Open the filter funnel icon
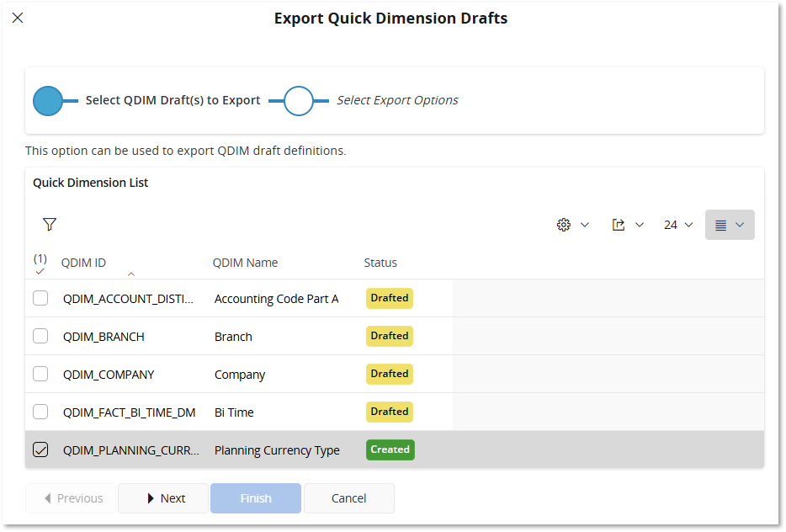This screenshot has height=532, width=786. point(50,224)
